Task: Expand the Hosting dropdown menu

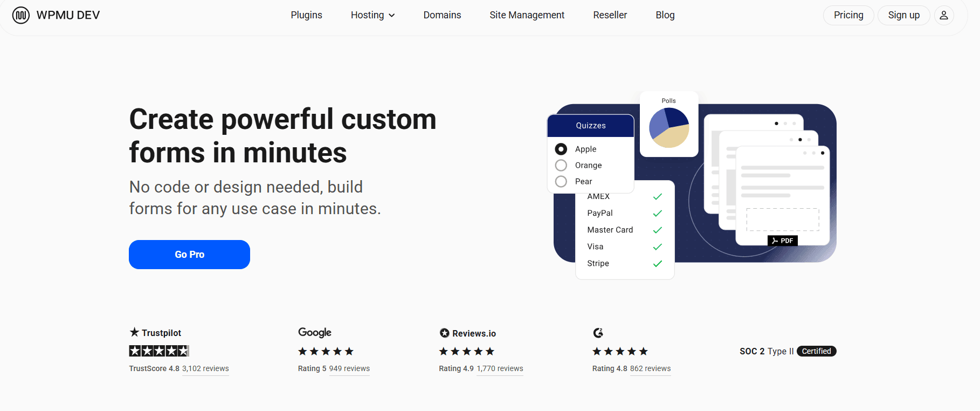Action: pos(373,15)
